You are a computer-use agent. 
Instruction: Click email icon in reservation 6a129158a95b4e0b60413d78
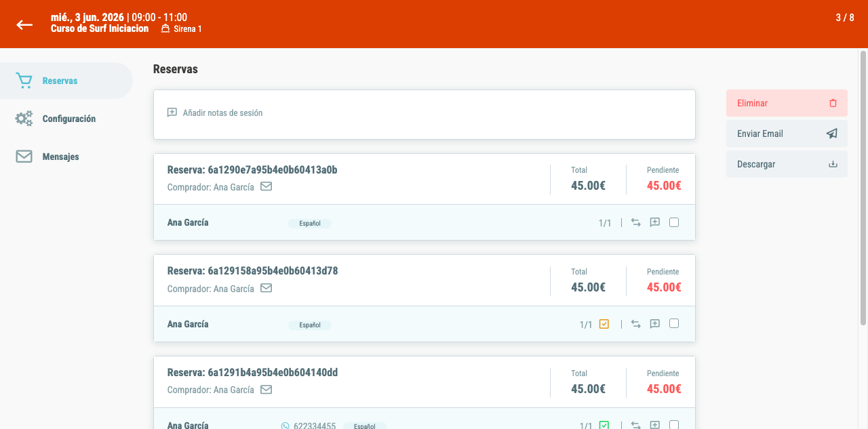tap(267, 288)
